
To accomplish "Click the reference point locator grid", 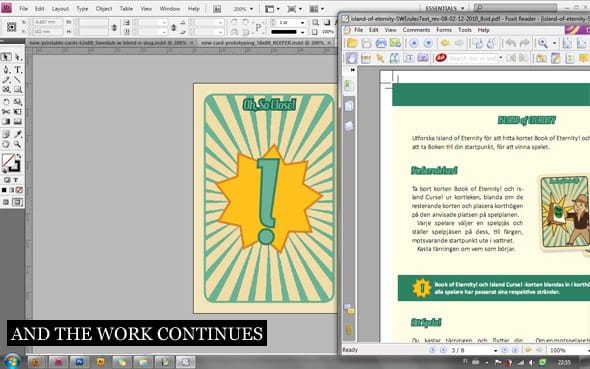I will (11, 27).
